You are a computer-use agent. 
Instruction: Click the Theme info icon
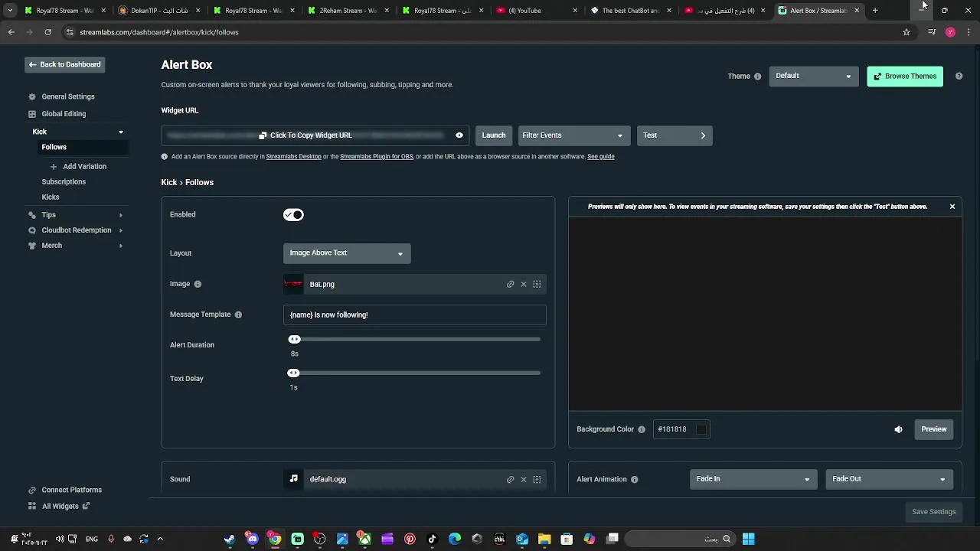click(x=758, y=77)
